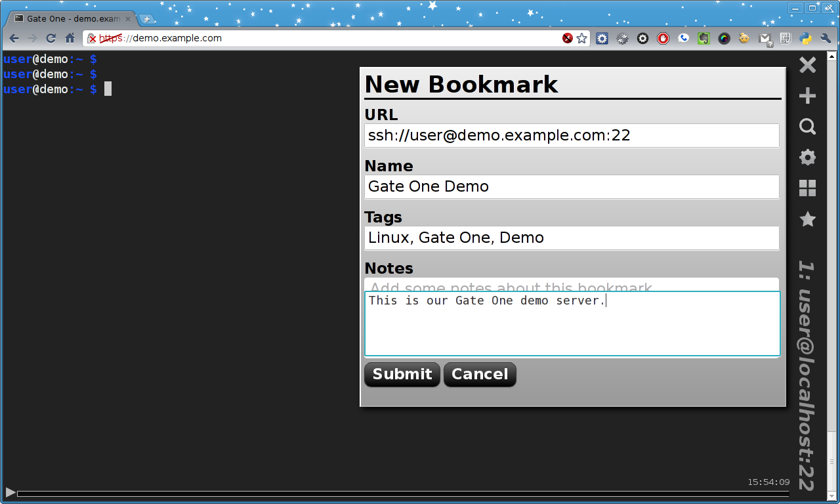Close the Gate One panel with the X icon
The height and width of the screenshot is (504, 840).
coord(807,65)
